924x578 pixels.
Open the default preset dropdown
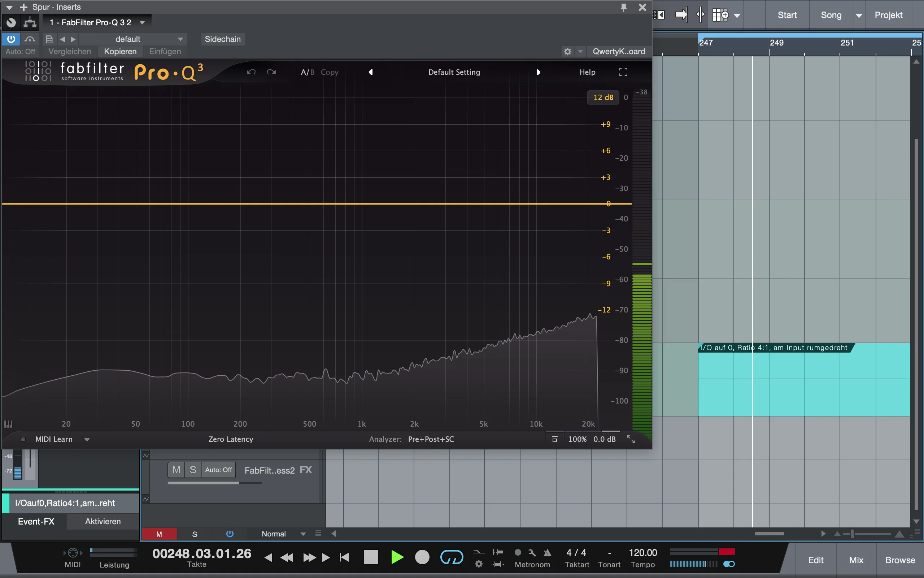pyautogui.click(x=133, y=39)
